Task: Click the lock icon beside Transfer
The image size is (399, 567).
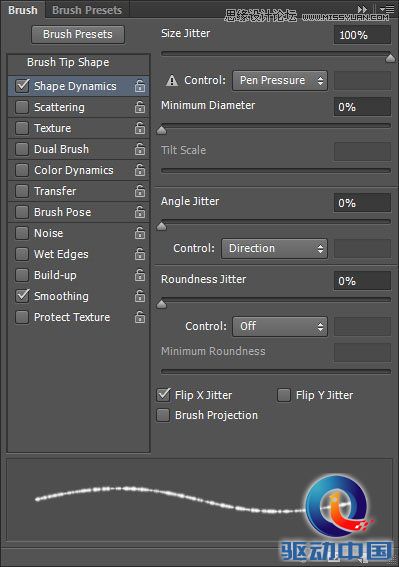Action: (x=140, y=191)
